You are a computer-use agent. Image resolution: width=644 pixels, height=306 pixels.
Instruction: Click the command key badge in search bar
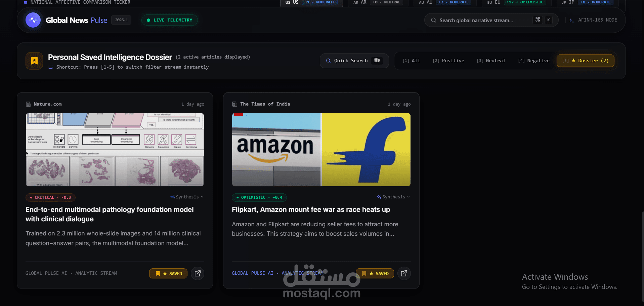pos(538,20)
